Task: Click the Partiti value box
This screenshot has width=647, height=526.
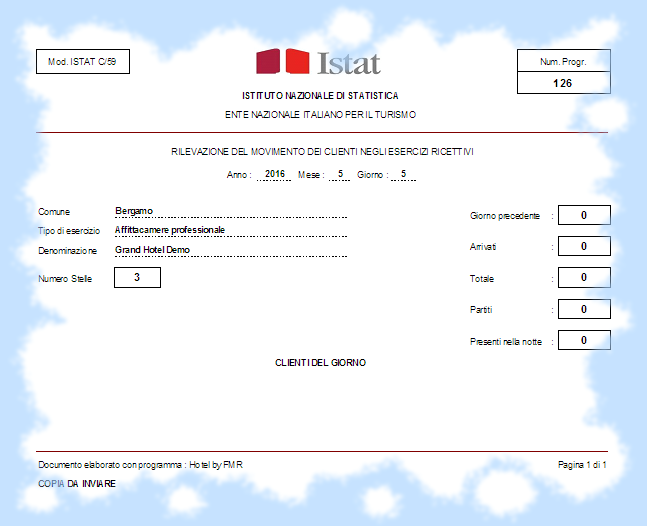Action: coord(584,309)
